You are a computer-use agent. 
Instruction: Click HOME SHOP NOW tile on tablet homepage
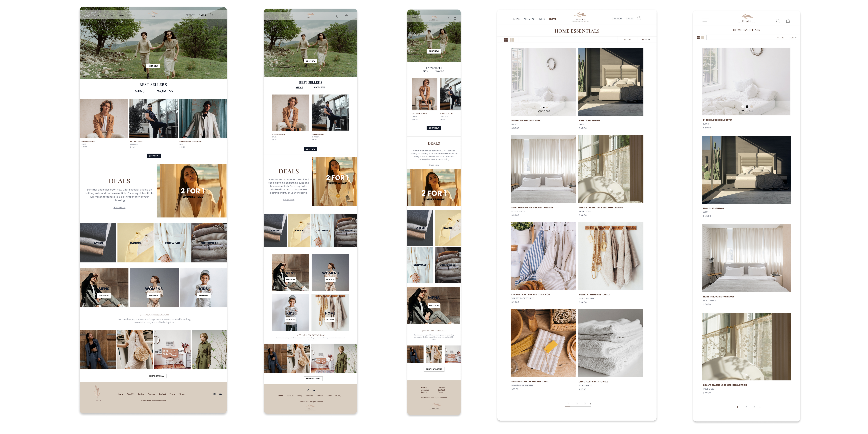330,312
